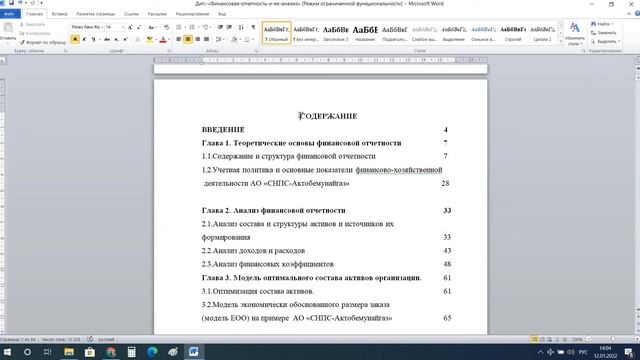Open Calculator from taskbar
Screen dimensions: 640x360
coord(131,352)
